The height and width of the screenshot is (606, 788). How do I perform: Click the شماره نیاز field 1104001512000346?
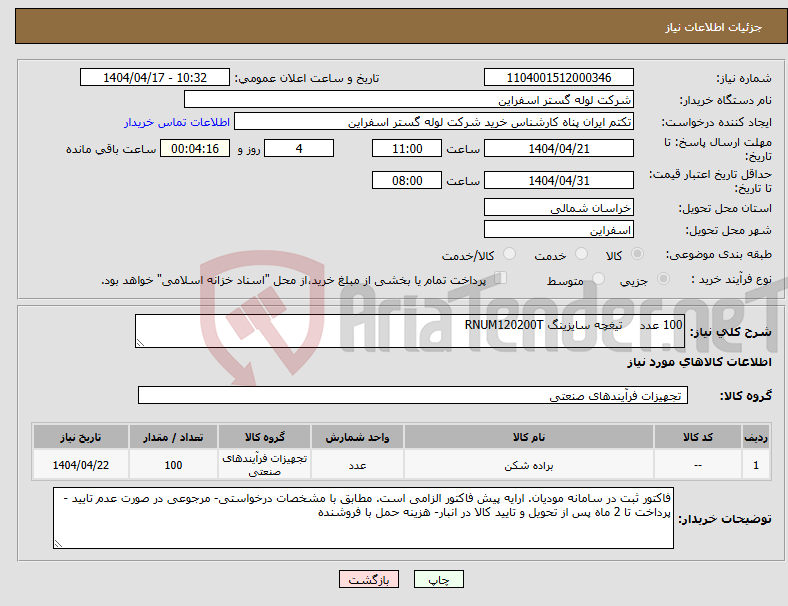pos(559,78)
